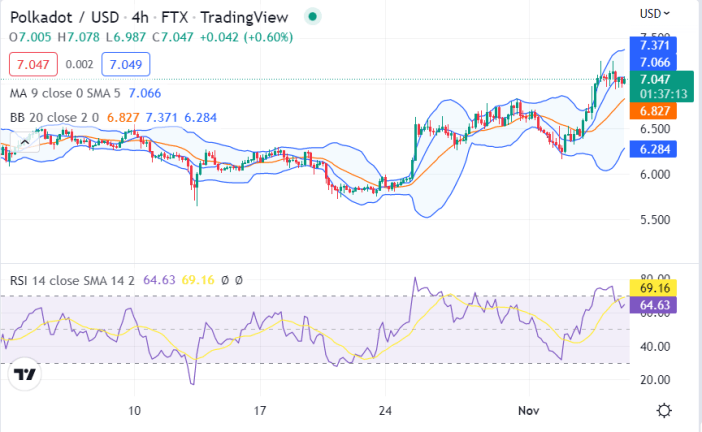Click the blue 7.066 MA legend value

(x=145, y=93)
